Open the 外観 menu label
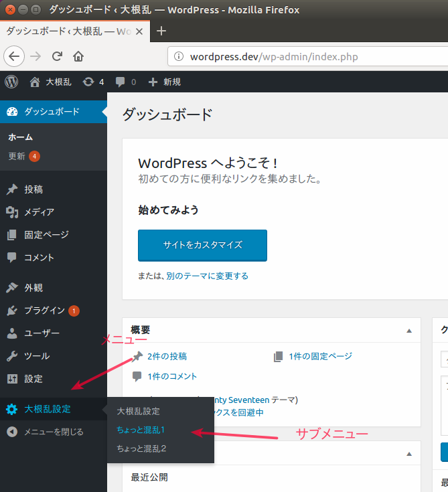 (33, 287)
